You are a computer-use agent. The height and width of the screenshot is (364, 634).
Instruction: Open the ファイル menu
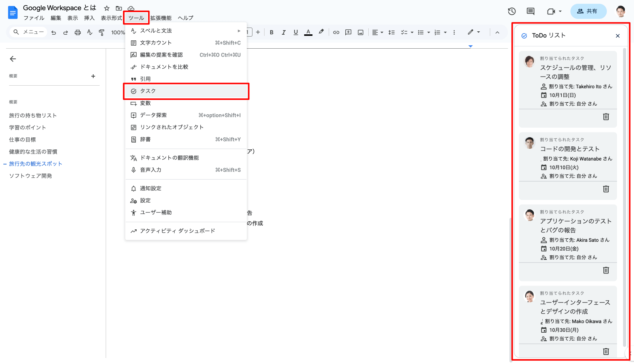(34, 18)
